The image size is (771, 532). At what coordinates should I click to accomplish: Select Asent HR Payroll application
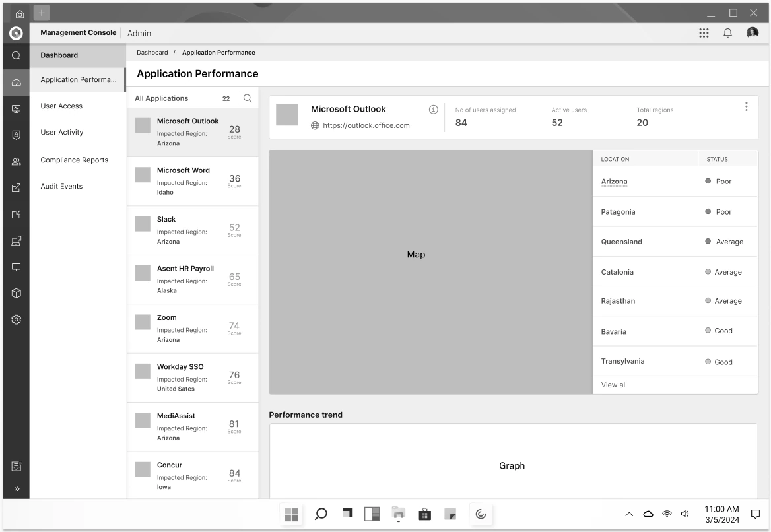click(x=192, y=279)
